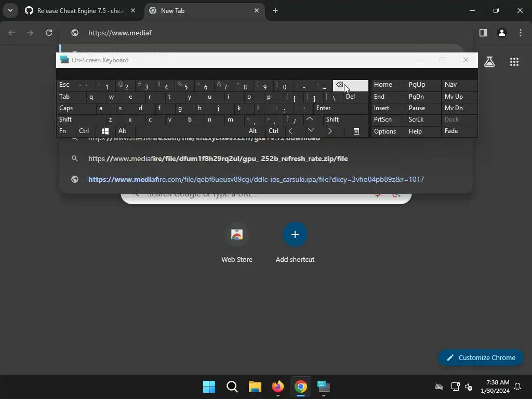Open the Web Store shortcut

237,243
